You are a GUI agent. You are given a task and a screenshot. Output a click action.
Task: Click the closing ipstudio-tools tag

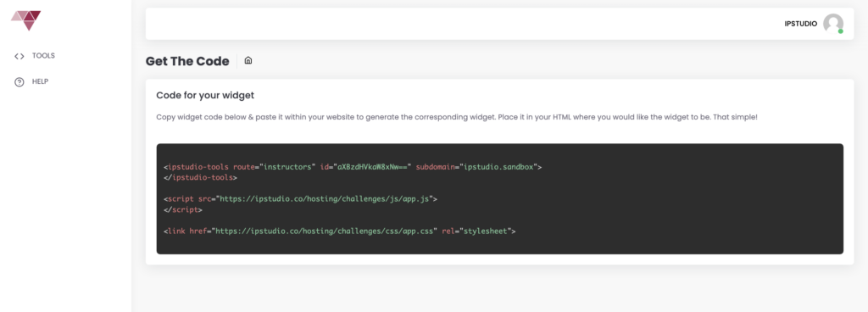click(200, 177)
